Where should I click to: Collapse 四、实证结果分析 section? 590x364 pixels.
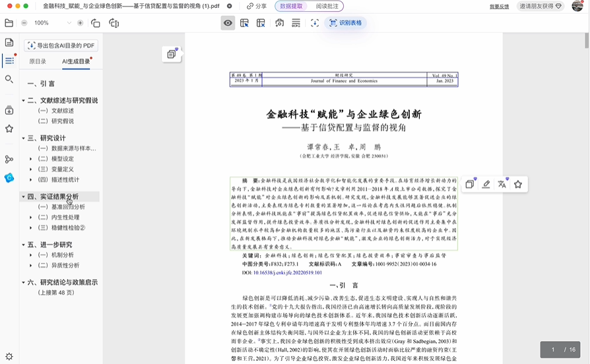[23, 197]
